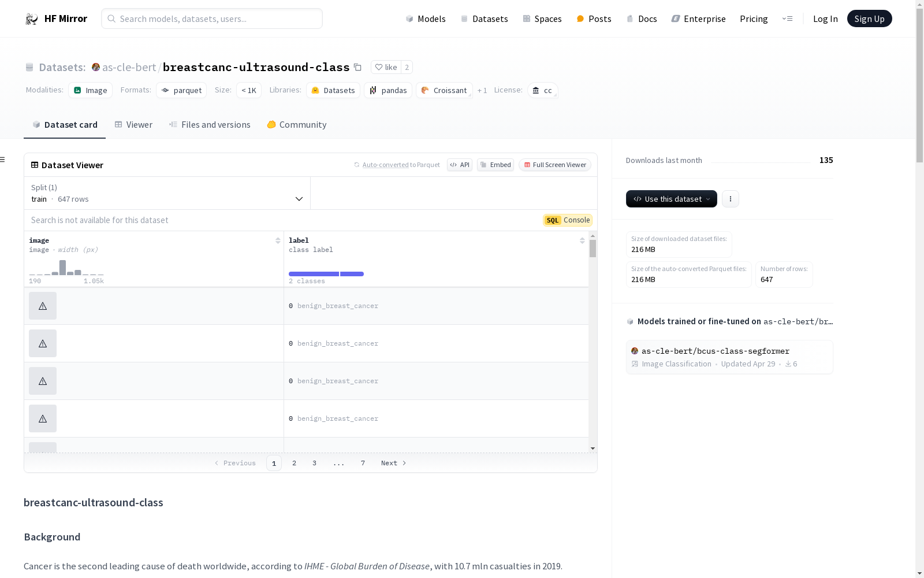The image size is (924, 578).
Task: Click the table scrollbar up arrow
Action: point(593,236)
